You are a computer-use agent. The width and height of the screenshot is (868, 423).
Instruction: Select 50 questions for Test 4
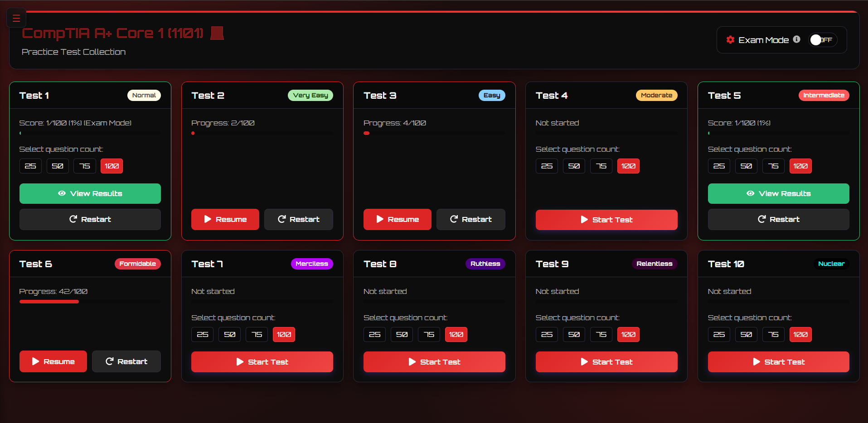tap(574, 166)
